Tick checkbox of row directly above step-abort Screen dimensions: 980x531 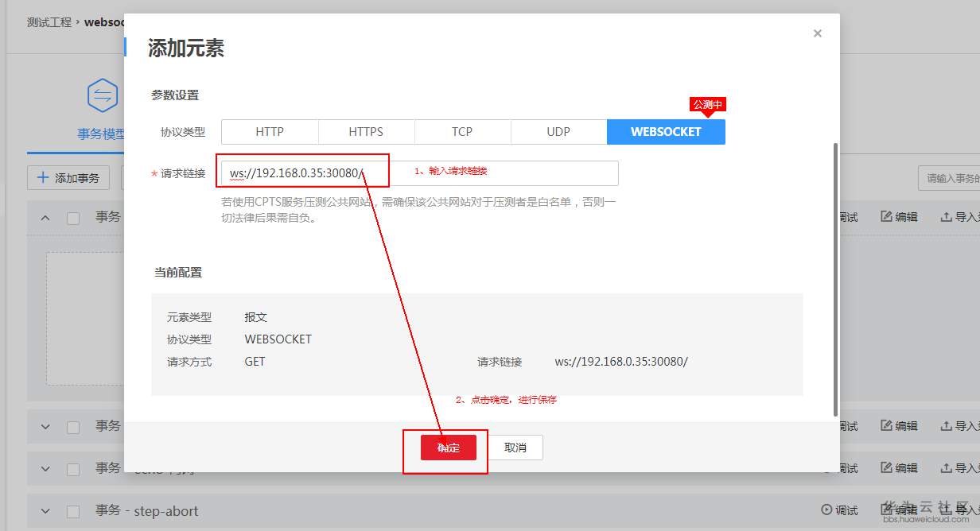coord(73,469)
